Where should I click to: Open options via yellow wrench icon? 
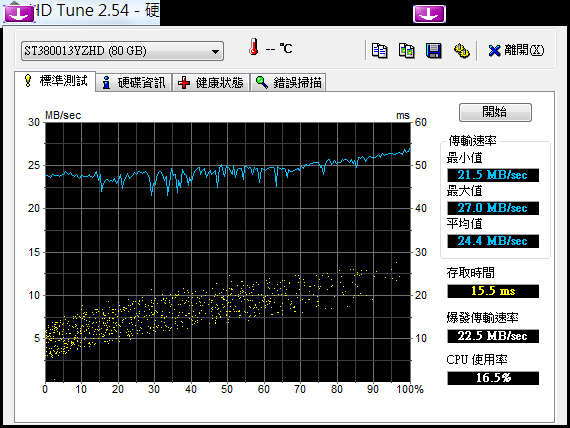pyautogui.click(x=461, y=51)
